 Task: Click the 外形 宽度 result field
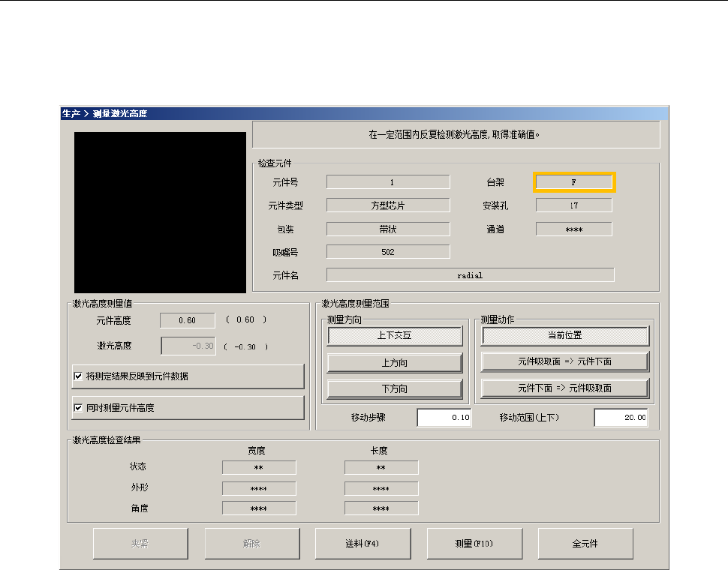[259, 488]
